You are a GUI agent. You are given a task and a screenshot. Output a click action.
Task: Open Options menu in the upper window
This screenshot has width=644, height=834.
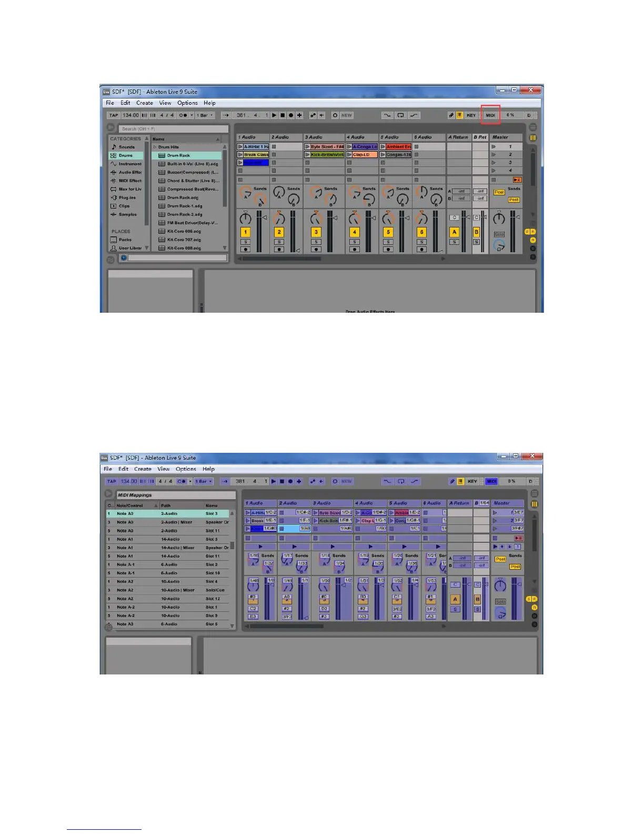(x=187, y=103)
